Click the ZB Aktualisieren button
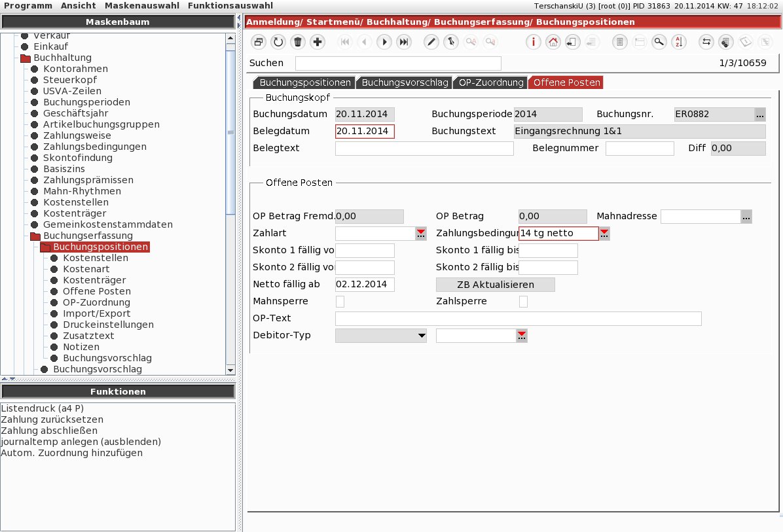 (x=496, y=285)
